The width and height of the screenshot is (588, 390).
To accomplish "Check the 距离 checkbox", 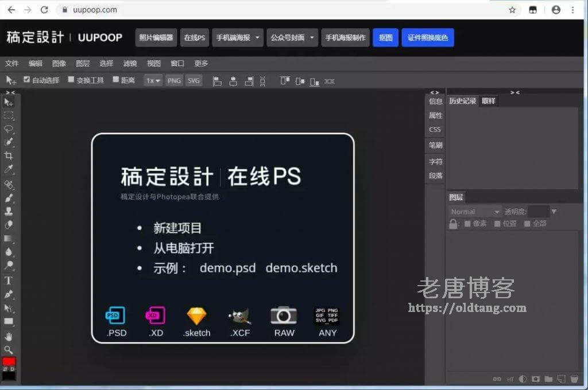I will 115,80.
